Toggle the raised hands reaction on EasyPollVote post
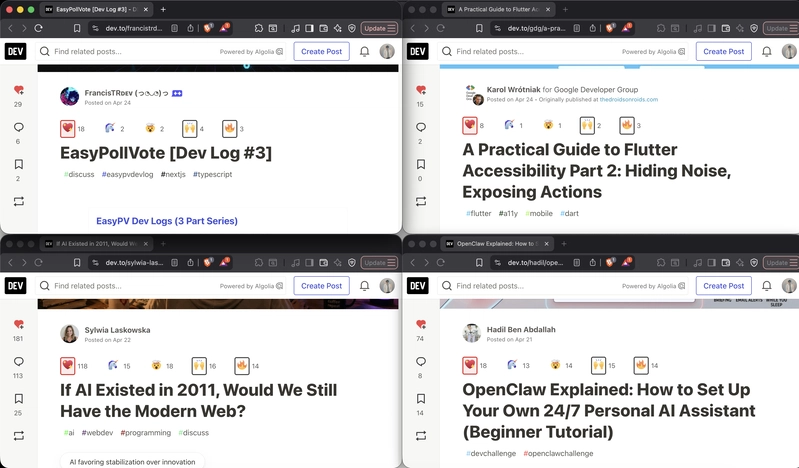 click(190, 128)
